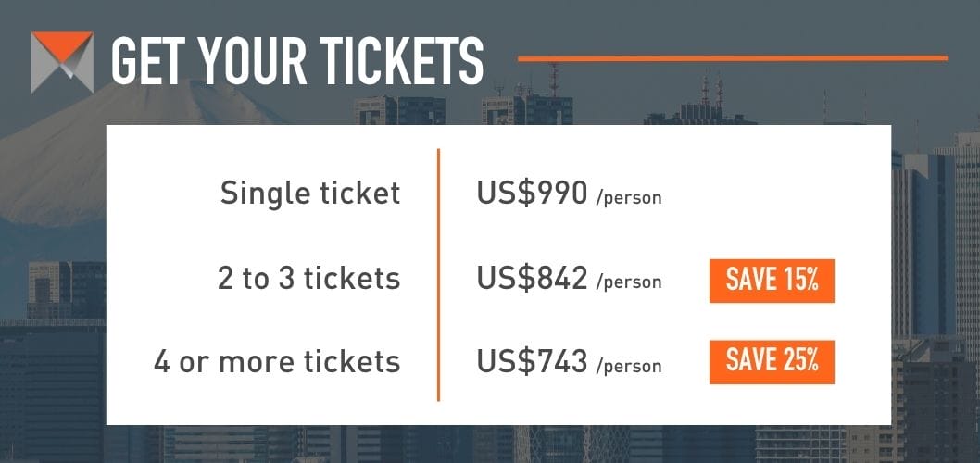Choose the 2 to 3 tickets option
This screenshot has height=463, width=980.
point(308,279)
